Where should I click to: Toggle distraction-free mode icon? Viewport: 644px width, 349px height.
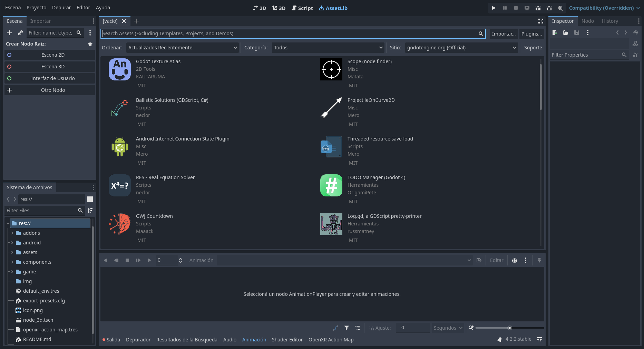(541, 21)
